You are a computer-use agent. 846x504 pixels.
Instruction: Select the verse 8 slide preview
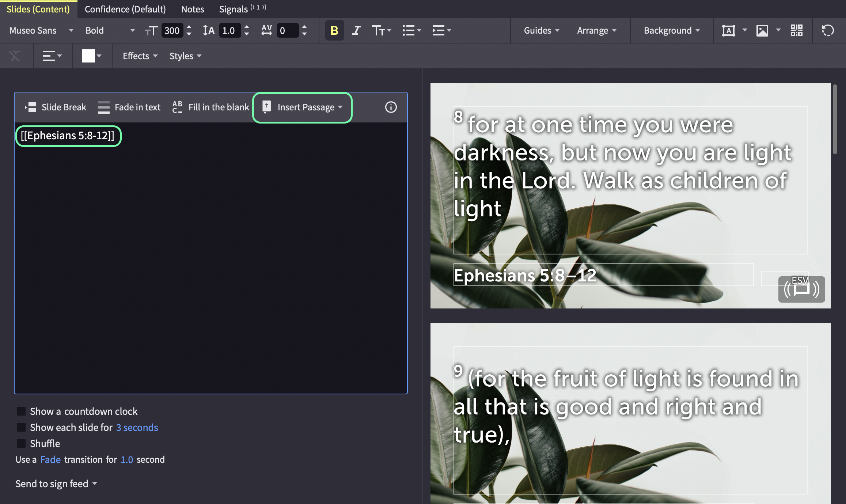630,196
